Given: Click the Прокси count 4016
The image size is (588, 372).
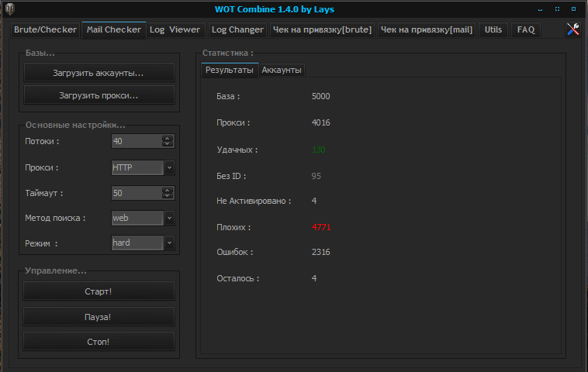Looking at the screenshot, I should 320,123.
